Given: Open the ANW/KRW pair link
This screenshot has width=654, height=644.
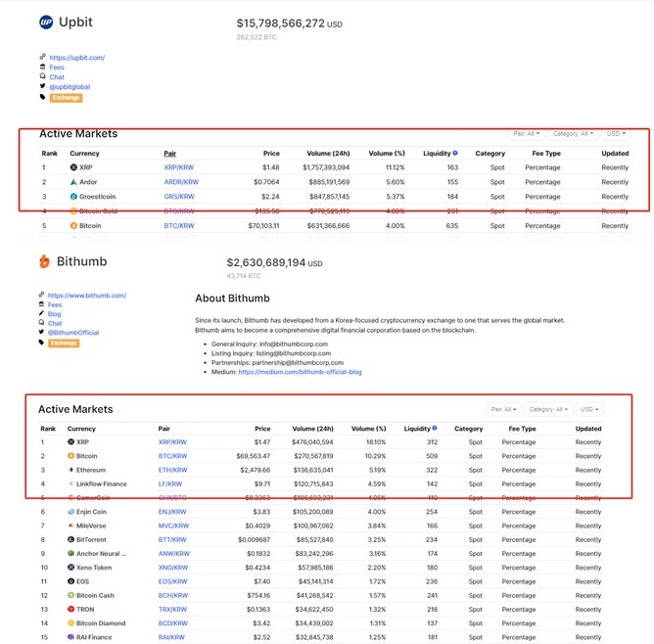Looking at the screenshot, I should click(x=174, y=554).
